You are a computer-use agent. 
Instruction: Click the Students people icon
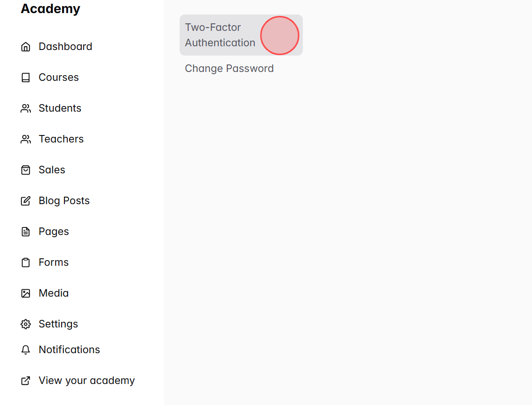(x=26, y=108)
